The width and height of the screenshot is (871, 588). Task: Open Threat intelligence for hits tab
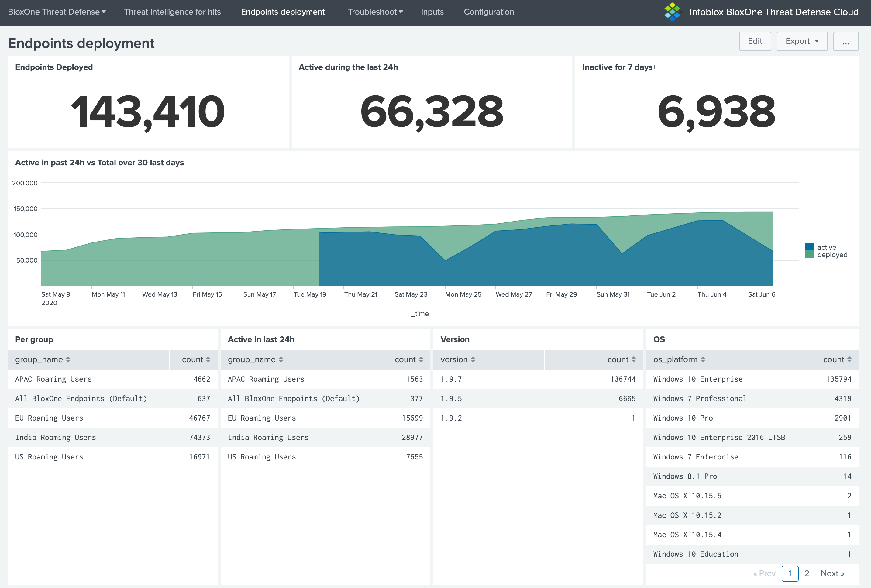pos(172,12)
